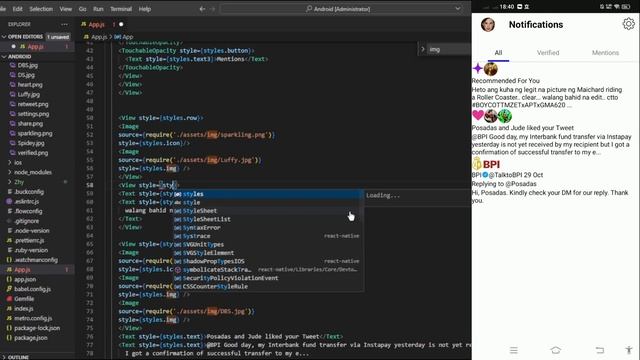This screenshot has width=640, height=360.
Task: Open the Notifications settings gear
Action: tap(629, 24)
